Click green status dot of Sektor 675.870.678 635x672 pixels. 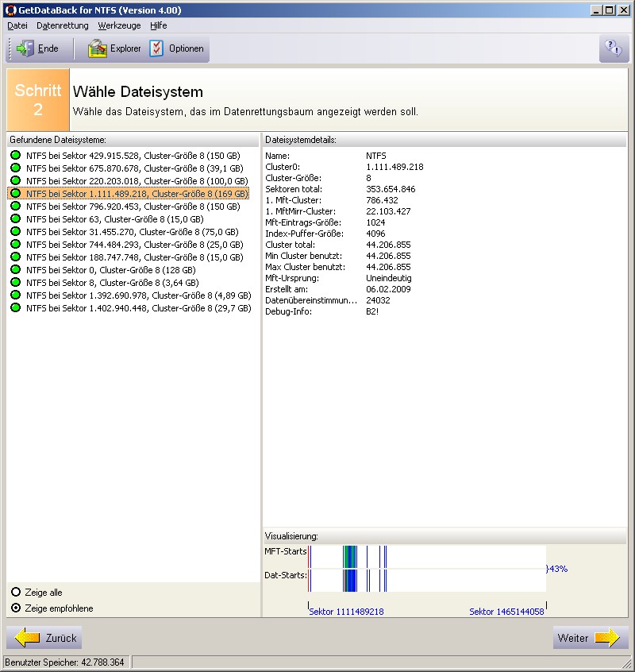tap(15, 168)
